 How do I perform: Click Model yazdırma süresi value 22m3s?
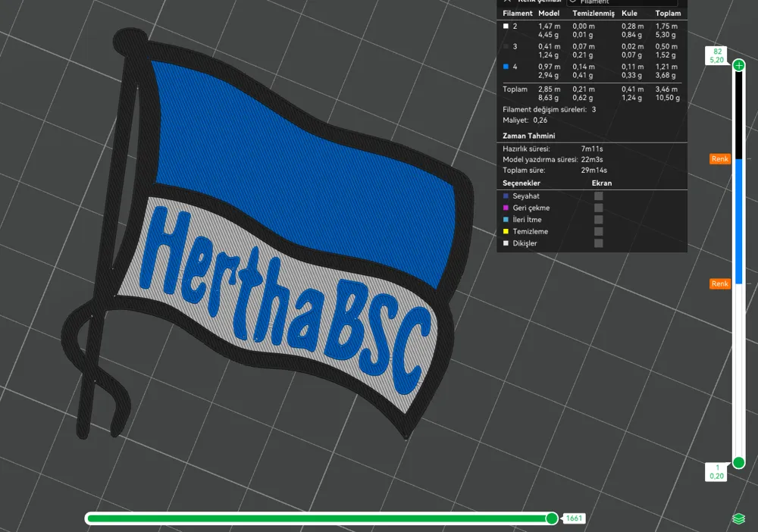[592, 159]
